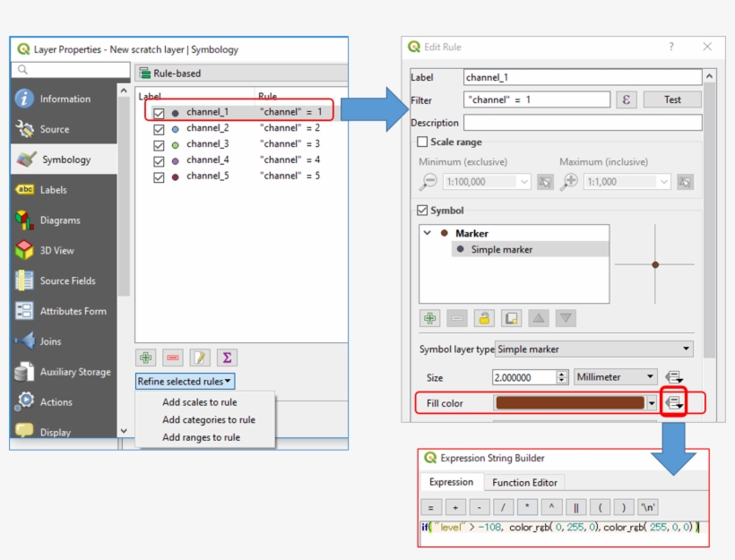Screen dimensions: 735x560
Task: Open the Refine selected rules dropdown
Action: pos(185,381)
